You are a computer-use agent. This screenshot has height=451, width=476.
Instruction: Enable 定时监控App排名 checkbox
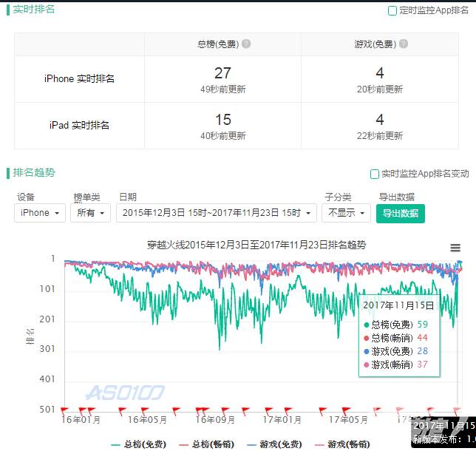392,10
